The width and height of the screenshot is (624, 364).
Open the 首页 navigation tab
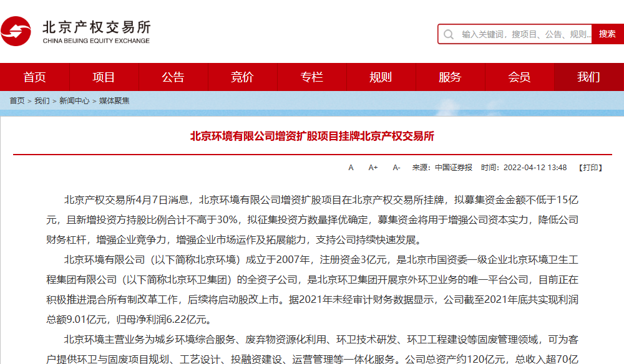pyautogui.click(x=34, y=77)
